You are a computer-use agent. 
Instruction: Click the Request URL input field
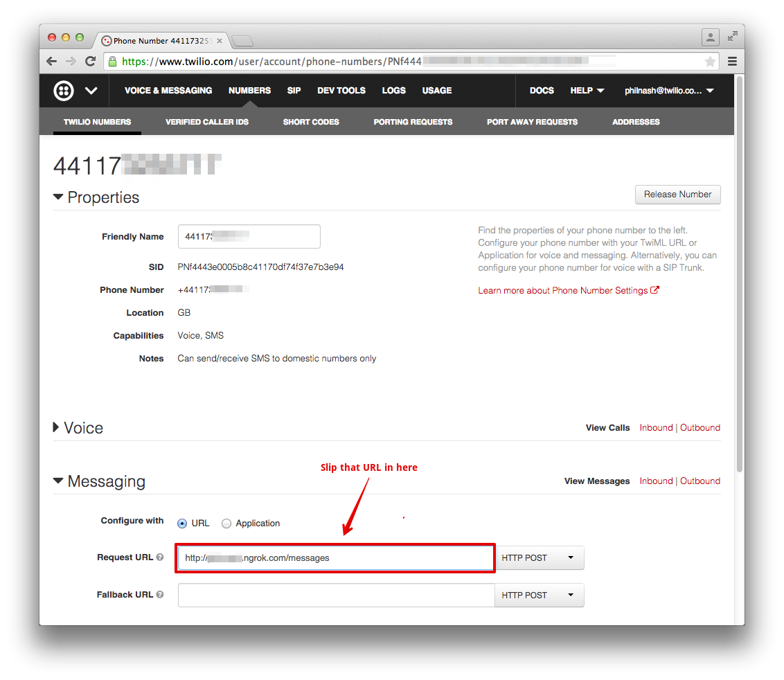click(336, 558)
